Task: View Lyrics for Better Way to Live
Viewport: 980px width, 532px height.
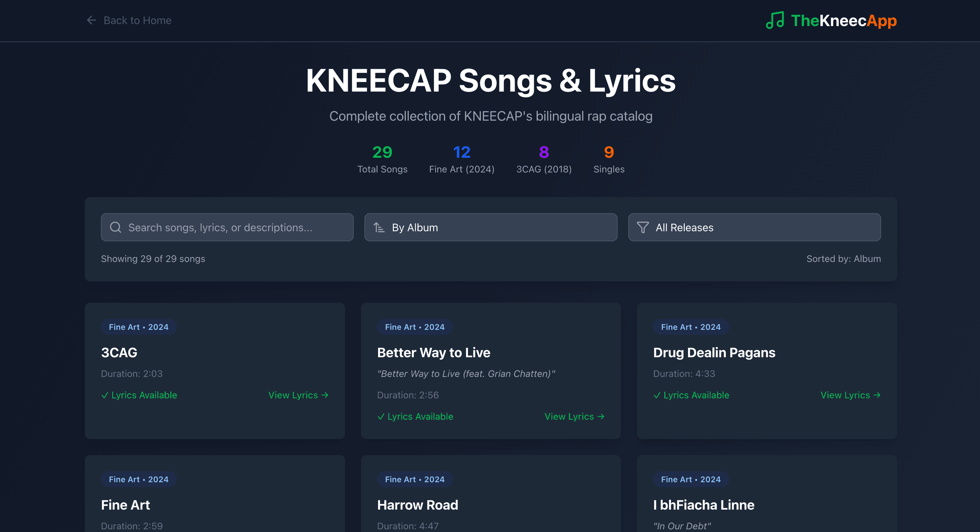Action: 574,417
